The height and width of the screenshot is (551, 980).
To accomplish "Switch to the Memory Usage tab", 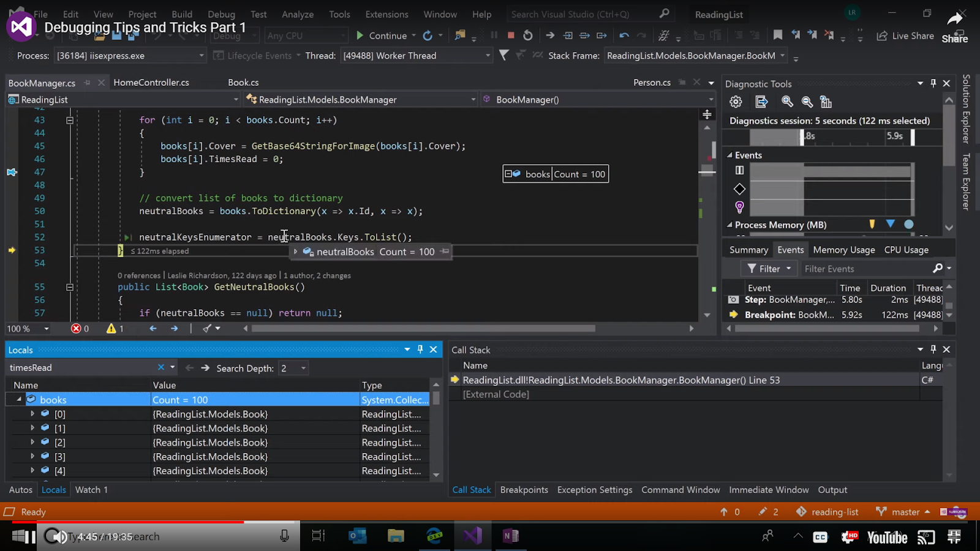I will point(844,249).
